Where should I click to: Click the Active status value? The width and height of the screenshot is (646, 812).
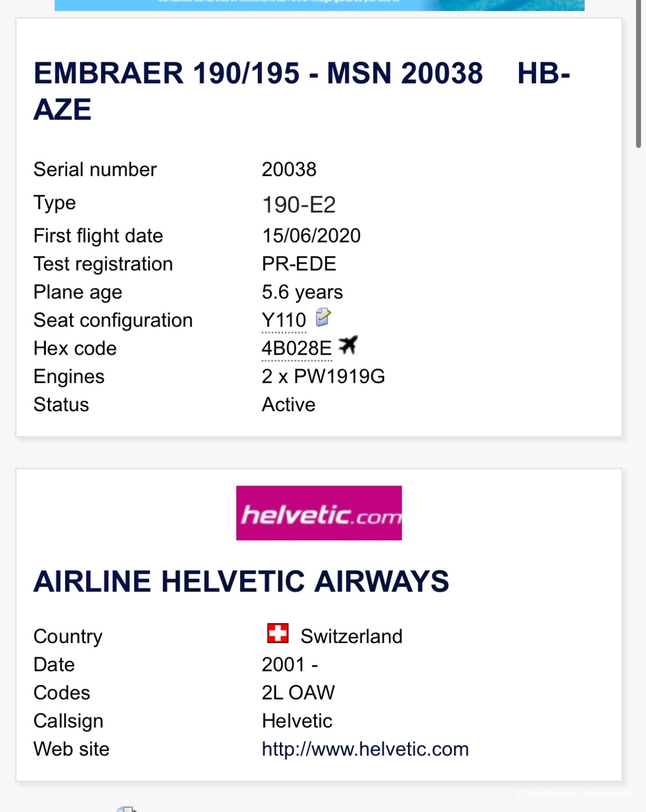pyautogui.click(x=289, y=405)
